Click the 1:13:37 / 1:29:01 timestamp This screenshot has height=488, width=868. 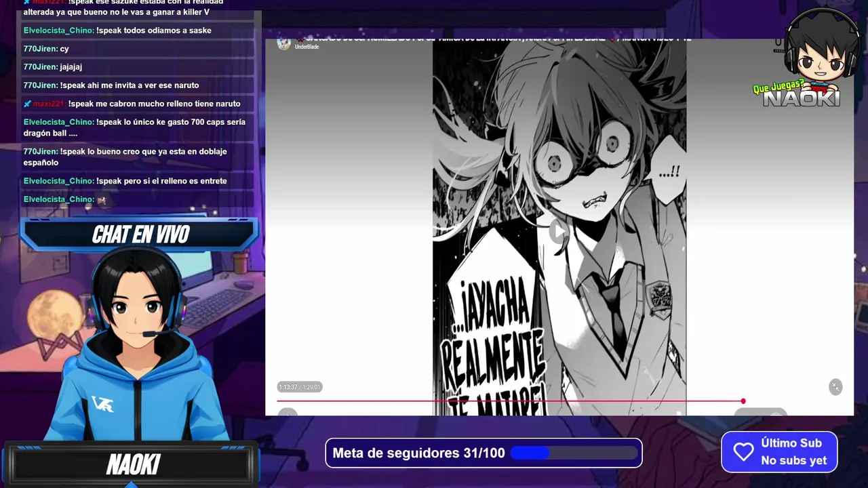[299, 387]
